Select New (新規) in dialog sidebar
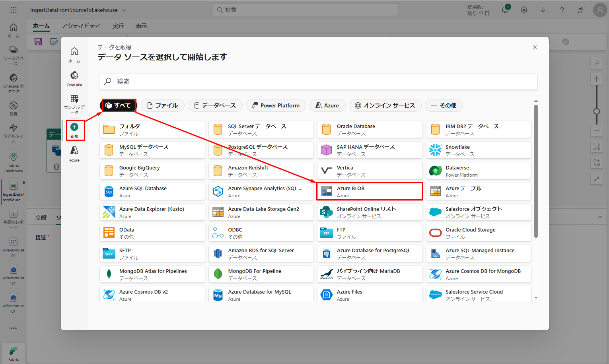Viewport: 609px width, 364px height. click(74, 130)
